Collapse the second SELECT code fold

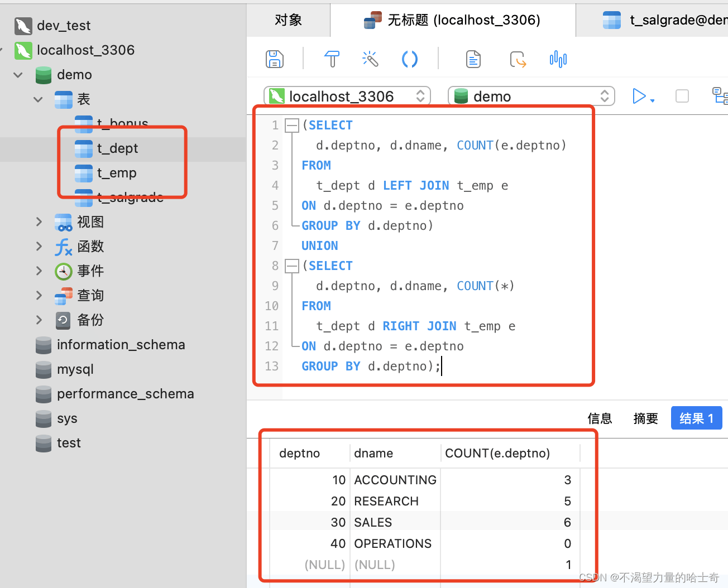click(x=291, y=266)
